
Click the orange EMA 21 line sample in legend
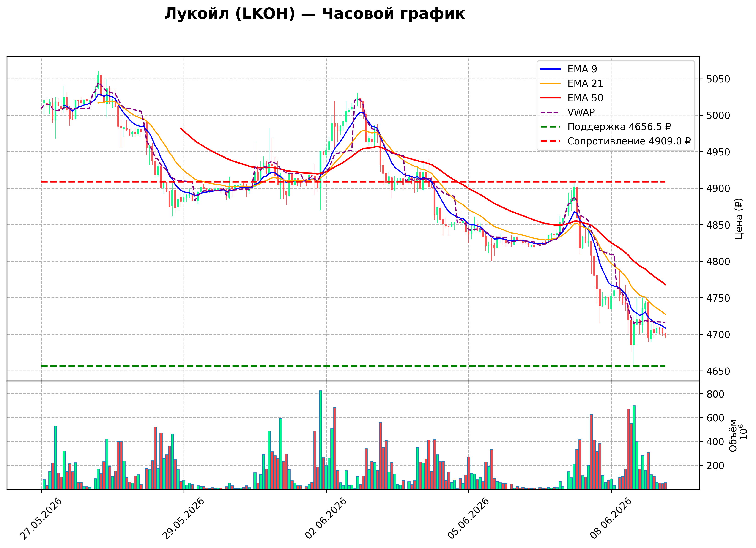550,83
